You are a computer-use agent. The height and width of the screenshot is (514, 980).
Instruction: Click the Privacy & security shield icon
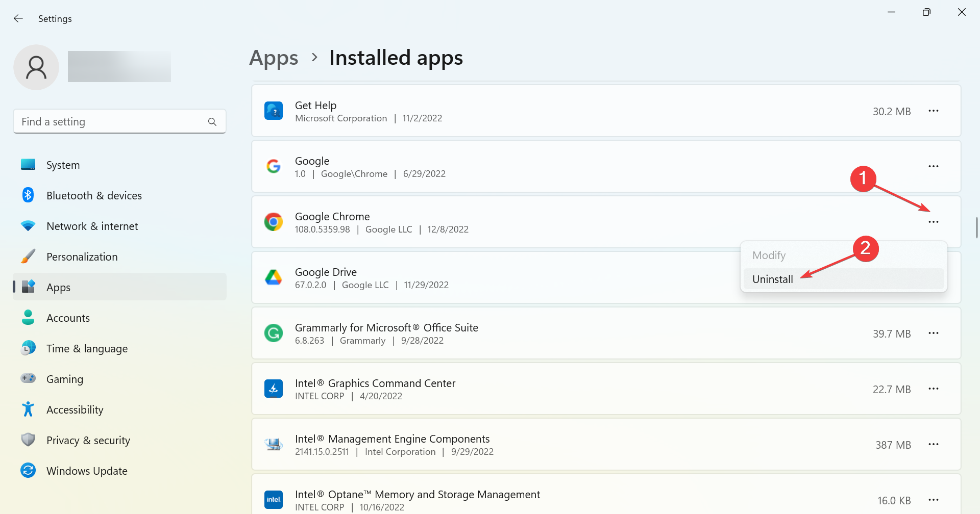tap(28, 440)
